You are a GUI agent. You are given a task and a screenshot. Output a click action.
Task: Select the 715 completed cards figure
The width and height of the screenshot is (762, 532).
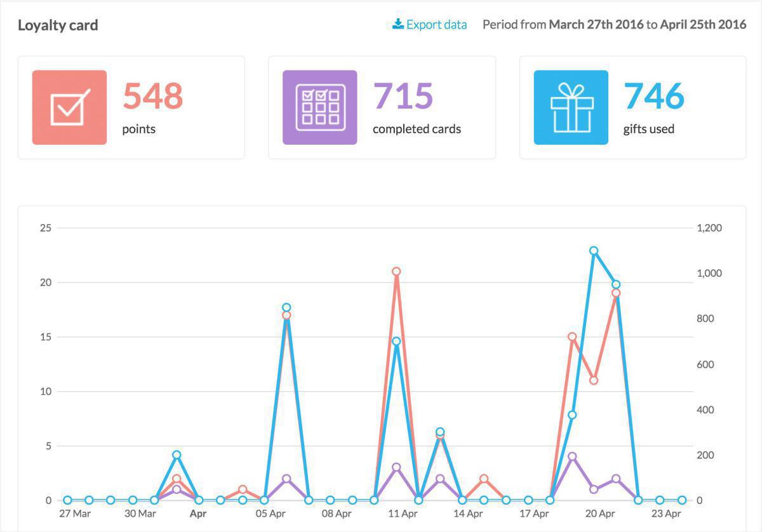tap(403, 96)
